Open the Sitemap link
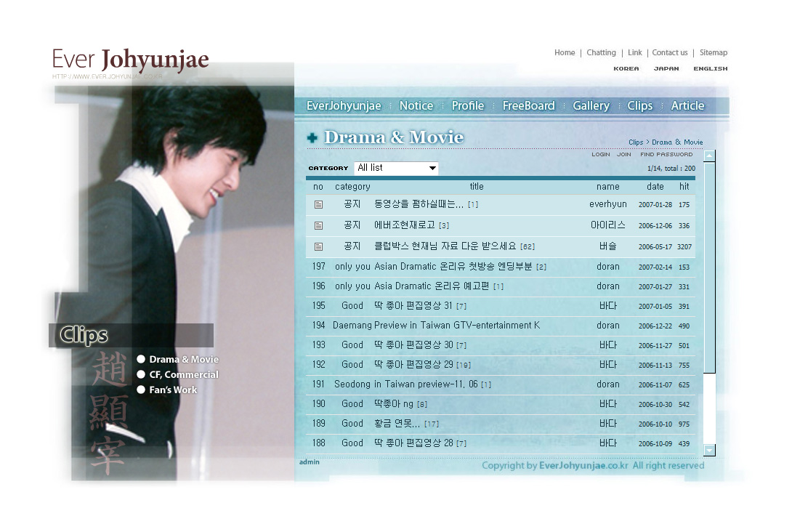The height and width of the screenshot is (532, 792). 714,52
